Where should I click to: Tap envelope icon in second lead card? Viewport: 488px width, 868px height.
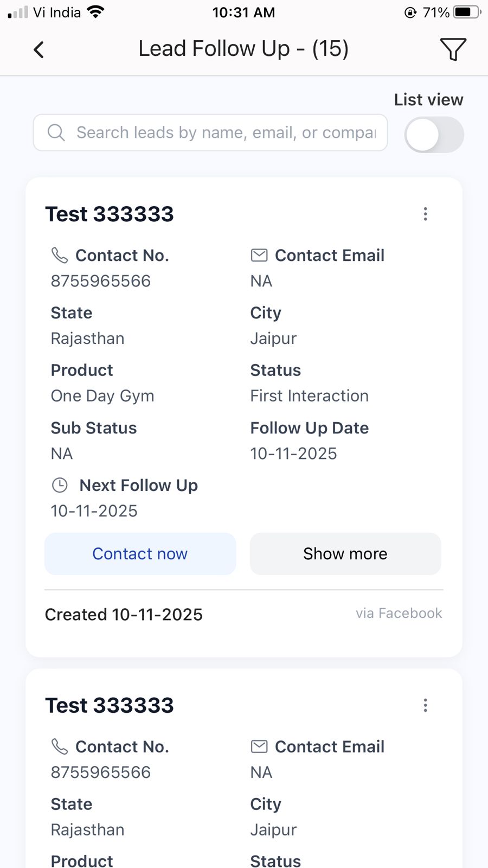[259, 746]
